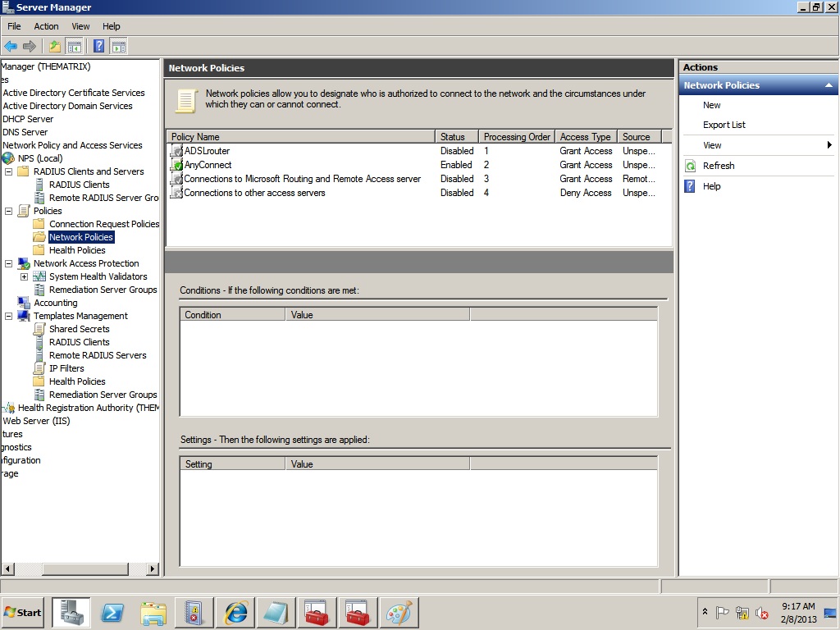Click the Back arrow toolbar icon
The width and height of the screenshot is (840, 630).
coord(11,46)
